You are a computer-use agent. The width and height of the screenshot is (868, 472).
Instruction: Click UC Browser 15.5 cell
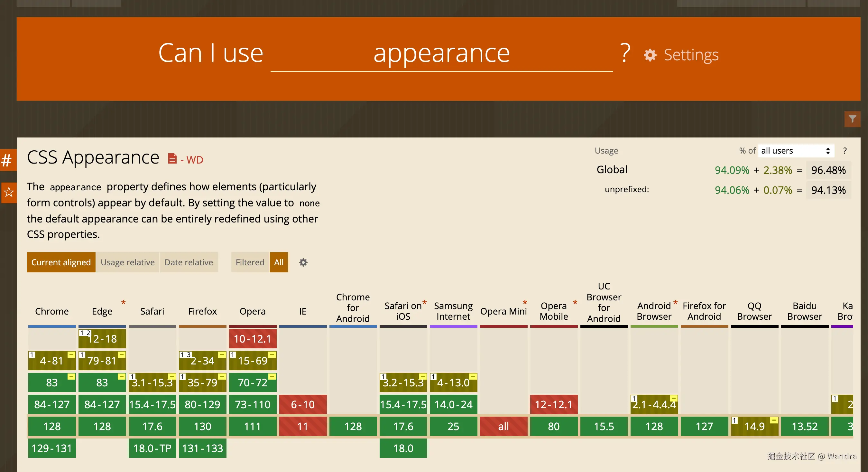coord(604,426)
